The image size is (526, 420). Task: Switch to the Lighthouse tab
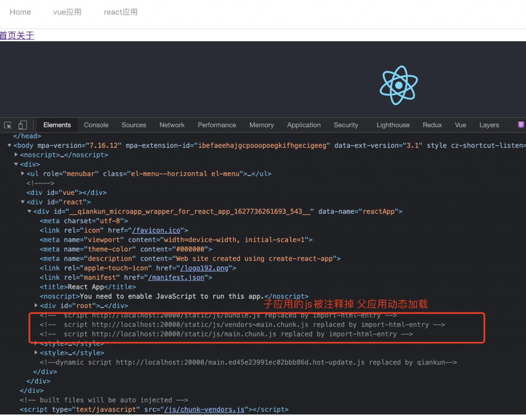point(393,125)
